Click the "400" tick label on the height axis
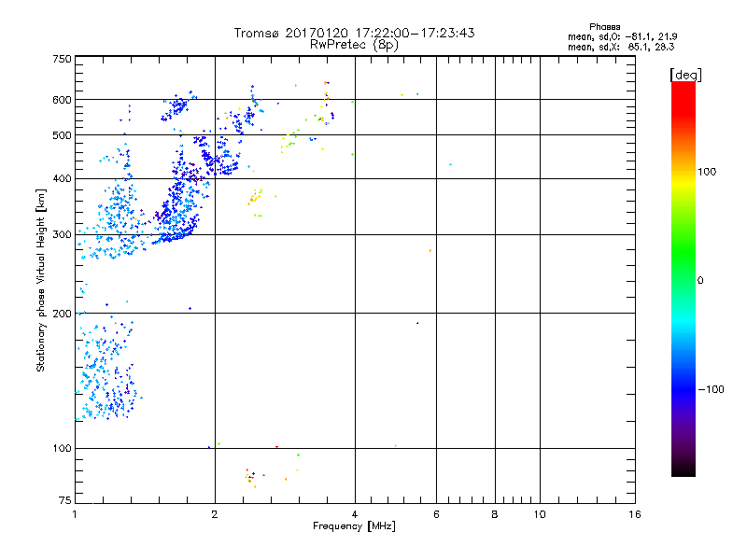747x560 pixels. [62, 178]
